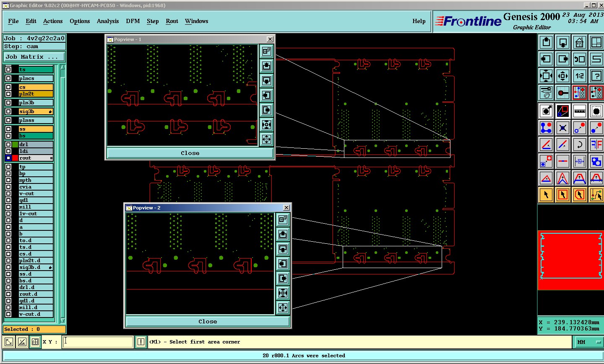Screen dimensions: 604x364
Task: Select the gdl.d layer name
Action: 36,301
